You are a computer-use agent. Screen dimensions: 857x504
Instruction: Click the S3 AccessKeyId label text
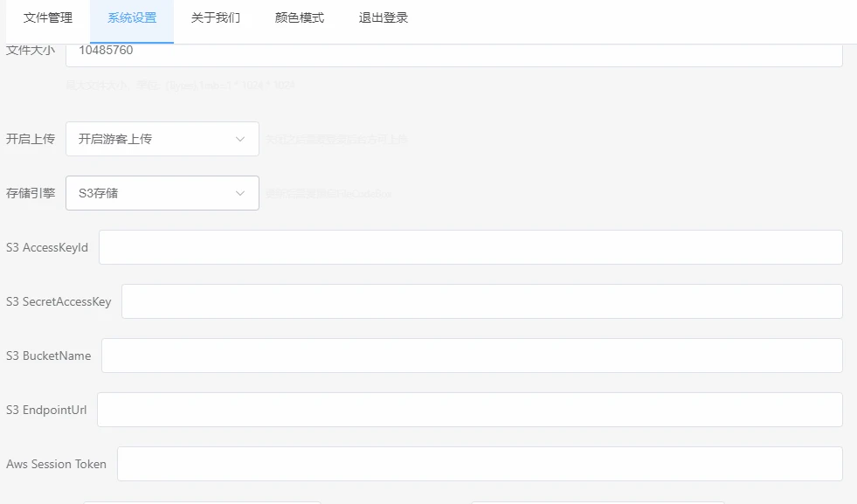click(47, 247)
